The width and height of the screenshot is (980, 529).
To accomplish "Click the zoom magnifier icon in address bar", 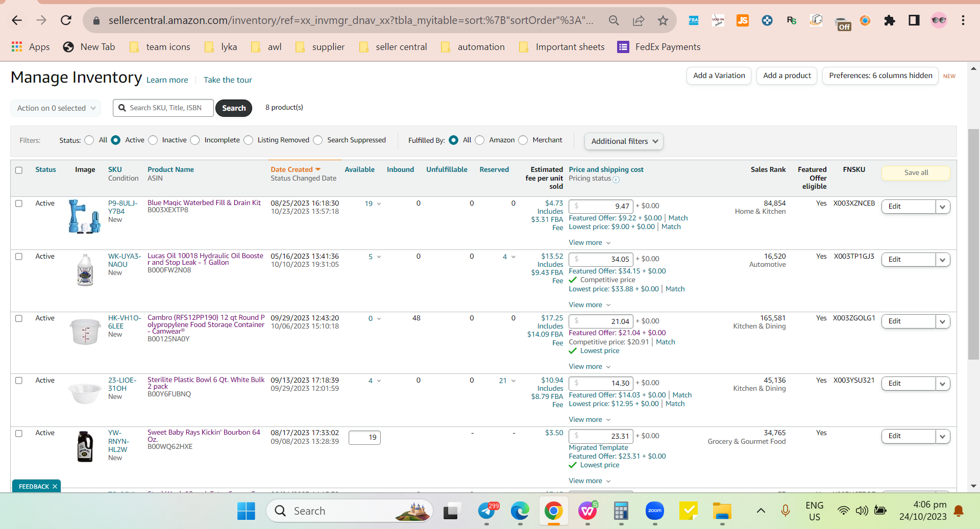I will (x=614, y=20).
